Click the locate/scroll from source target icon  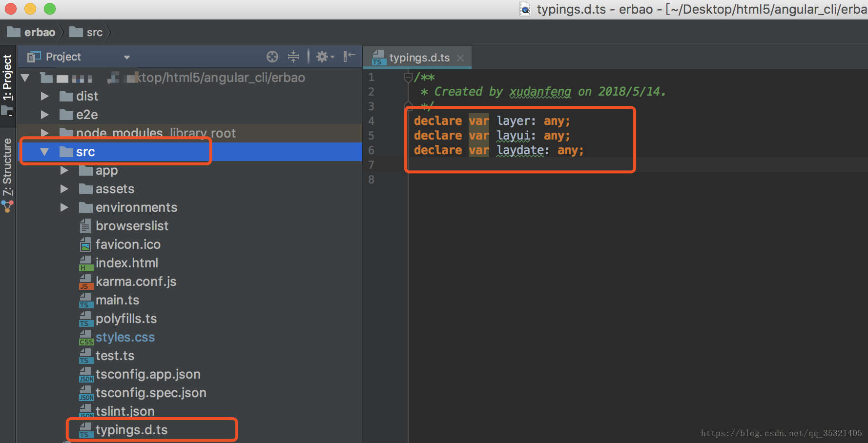(x=272, y=57)
